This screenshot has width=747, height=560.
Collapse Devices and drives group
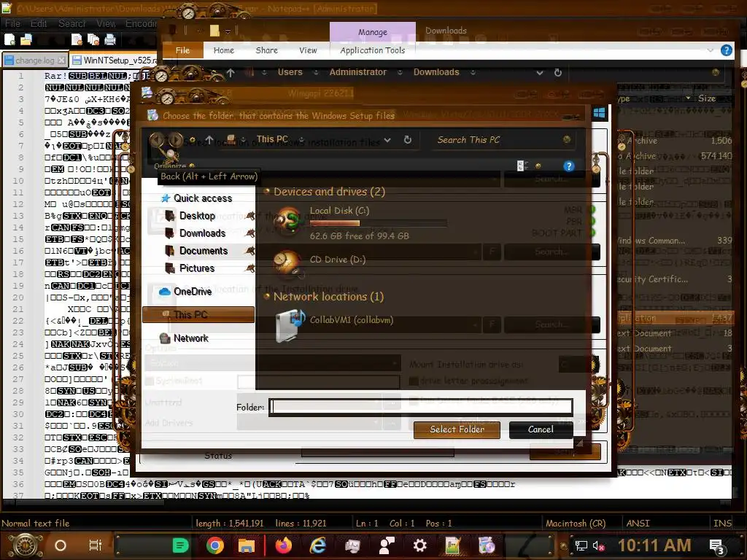266,192
